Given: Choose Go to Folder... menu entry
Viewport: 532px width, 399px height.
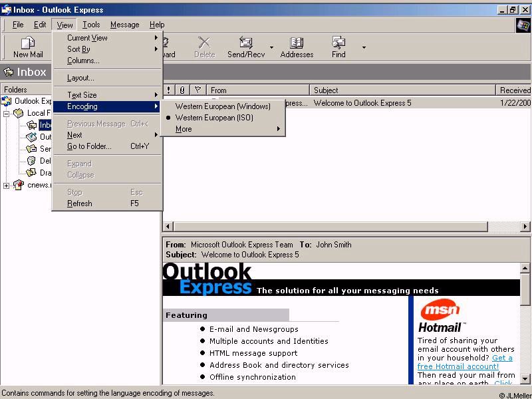Looking at the screenshot, I should [x=107, y=146].
